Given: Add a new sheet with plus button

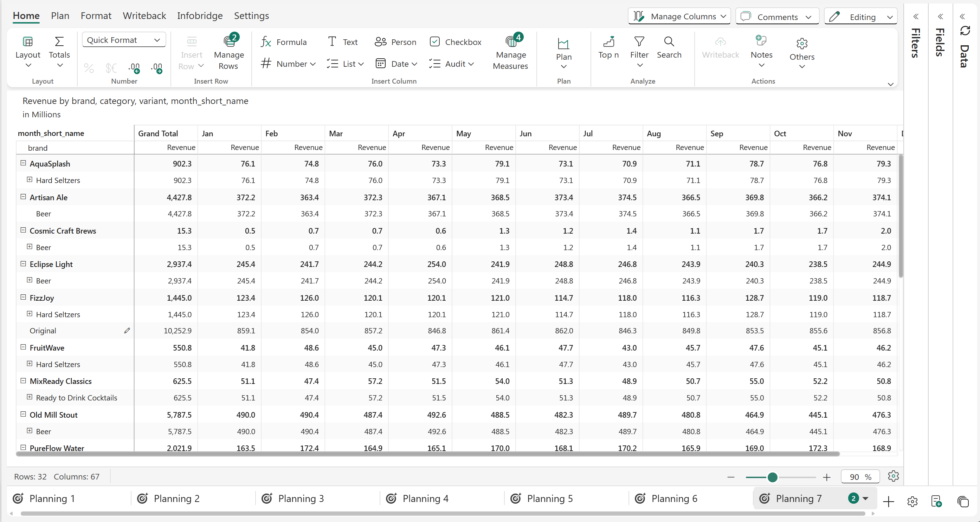Looking at the screenshot, I should [x=888, y=502].
